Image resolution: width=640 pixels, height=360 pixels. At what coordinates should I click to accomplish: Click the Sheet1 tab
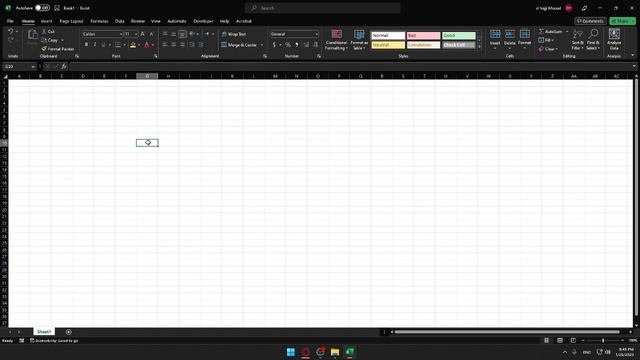click(x=44, y=332)
